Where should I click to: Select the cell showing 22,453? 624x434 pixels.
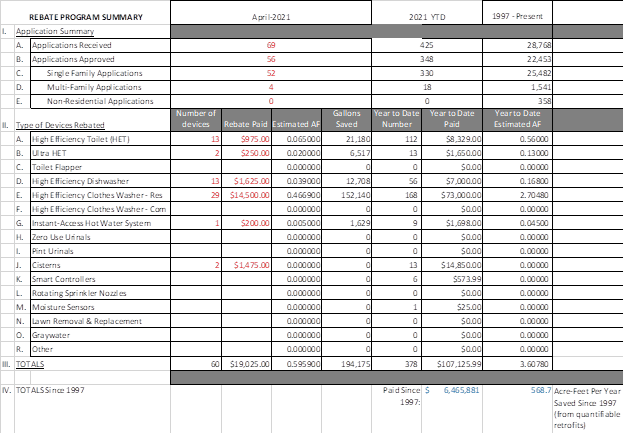click(x=539, y=59)
